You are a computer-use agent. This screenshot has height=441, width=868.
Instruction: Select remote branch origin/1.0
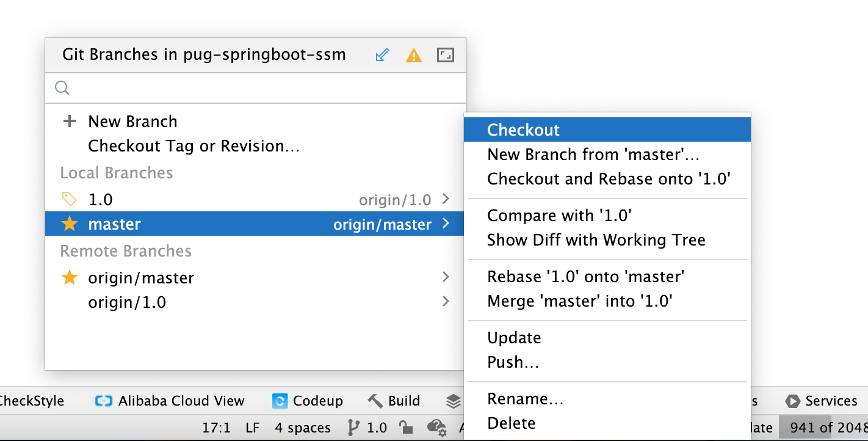point(256,302)
